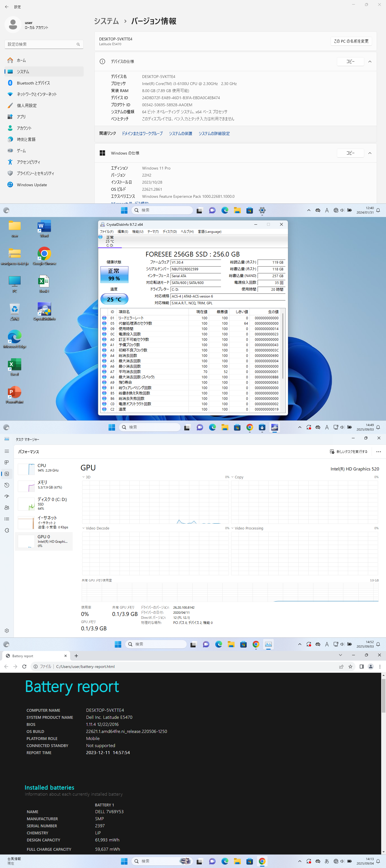The image size is (386, 868).
Task: Open CrystalDiskInfo ディスク(D) menu
Action: 170,231
